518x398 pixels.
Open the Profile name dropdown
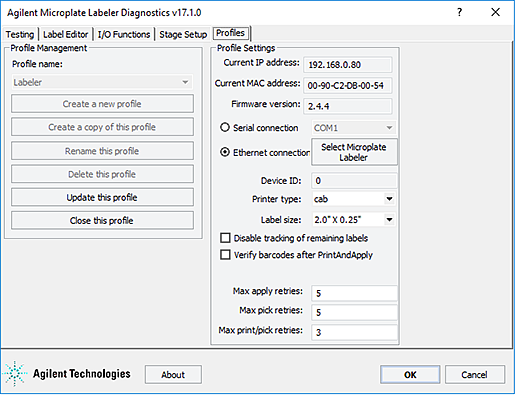click(102, 82)
